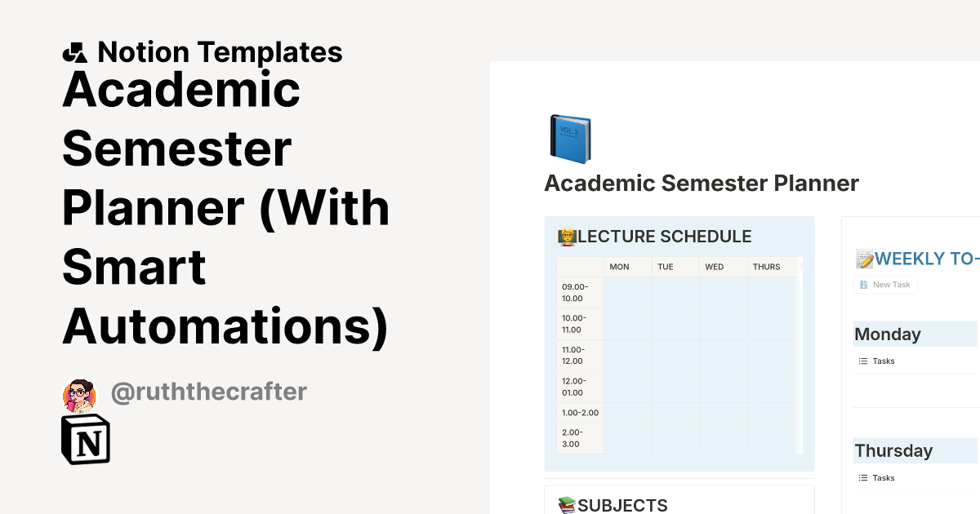
Task: Click the black Notion "N" logo icon
Action: (85, 439)
